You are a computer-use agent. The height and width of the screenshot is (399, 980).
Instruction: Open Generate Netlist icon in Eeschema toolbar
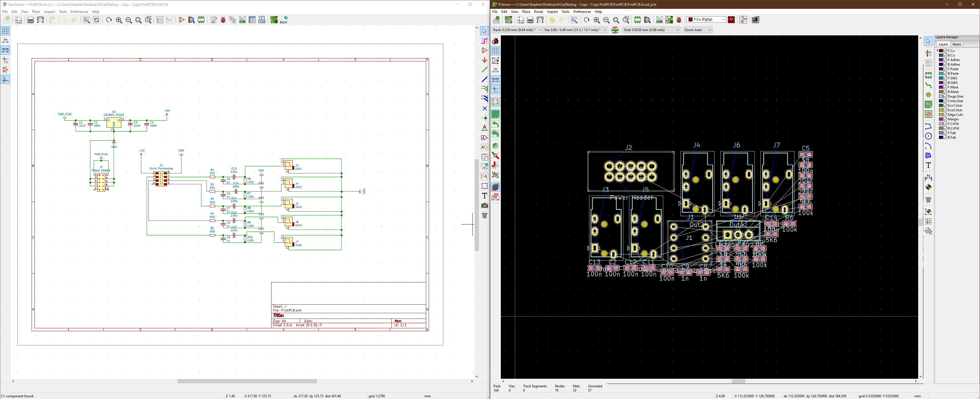pos(242,20)
